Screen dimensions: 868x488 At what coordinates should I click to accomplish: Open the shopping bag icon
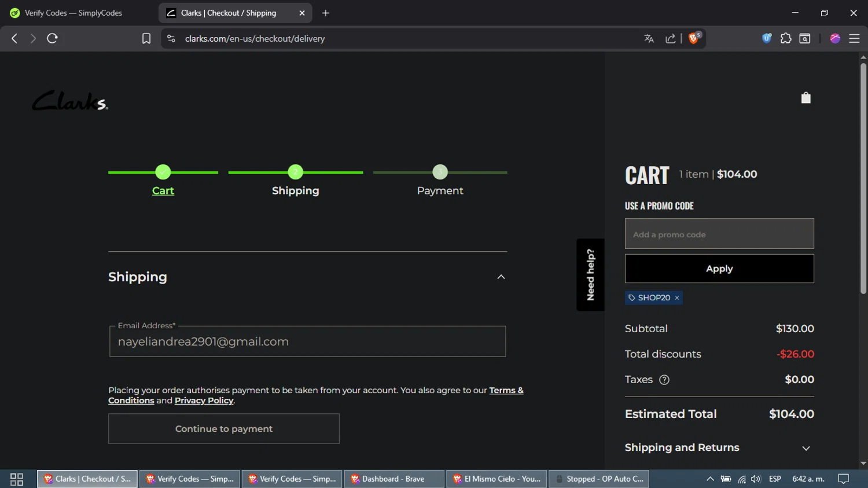coord(806,98)
